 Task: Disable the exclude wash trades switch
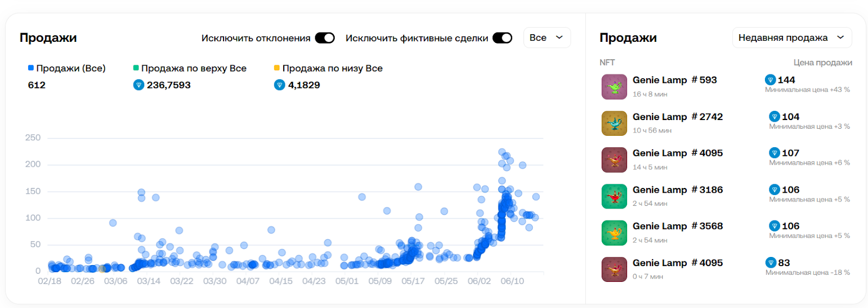pyautogui.click(x=502, y=38)
